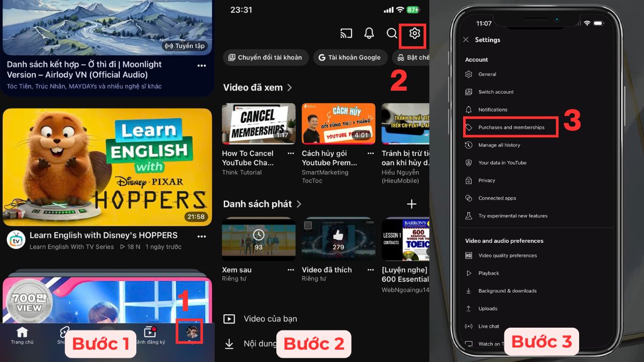Open Trang chủ from bottom bar
The width and height of the screenshot is (644, 362).
(21, 333)
